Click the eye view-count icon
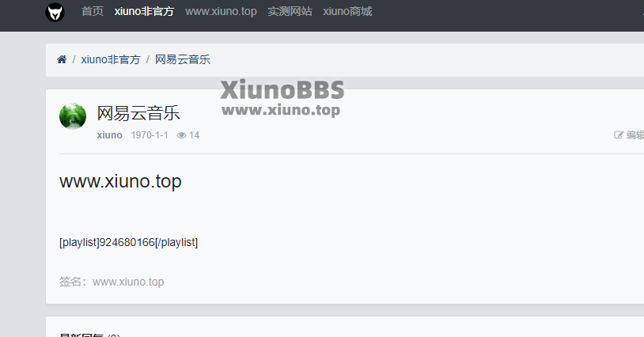This screenshot has width=644, height=337. point(181,135)
